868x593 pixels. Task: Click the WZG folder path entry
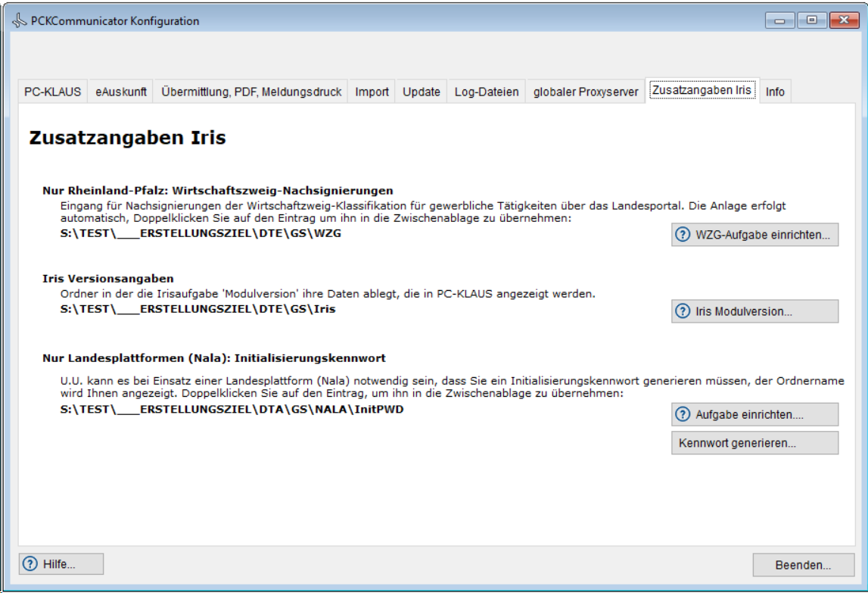[x=201, y=233]
